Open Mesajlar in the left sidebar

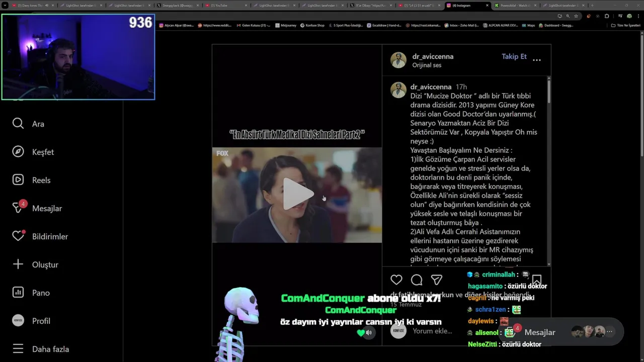37,208
